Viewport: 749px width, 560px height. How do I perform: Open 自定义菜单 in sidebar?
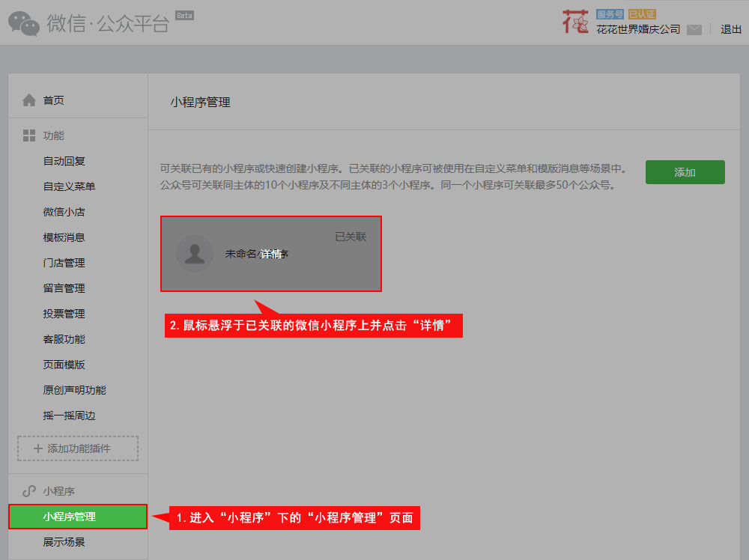[69, 186]
